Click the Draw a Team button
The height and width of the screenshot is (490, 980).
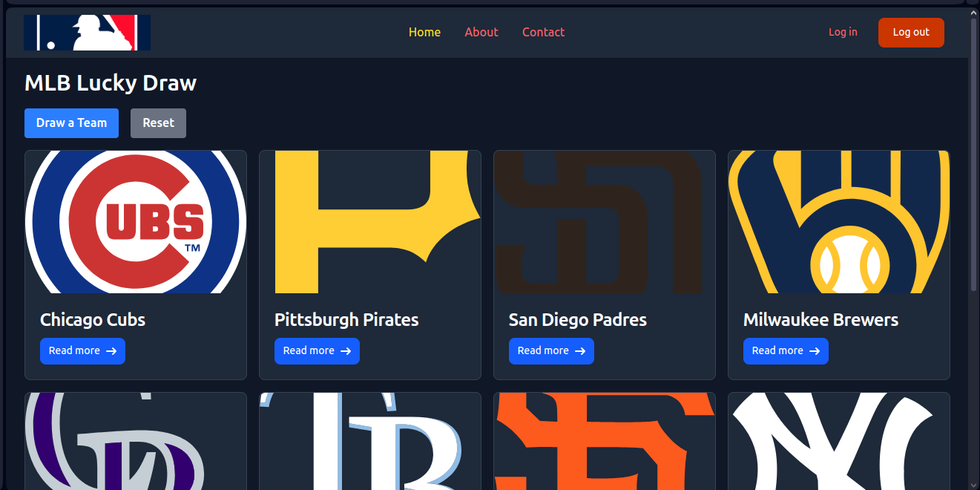71,122
